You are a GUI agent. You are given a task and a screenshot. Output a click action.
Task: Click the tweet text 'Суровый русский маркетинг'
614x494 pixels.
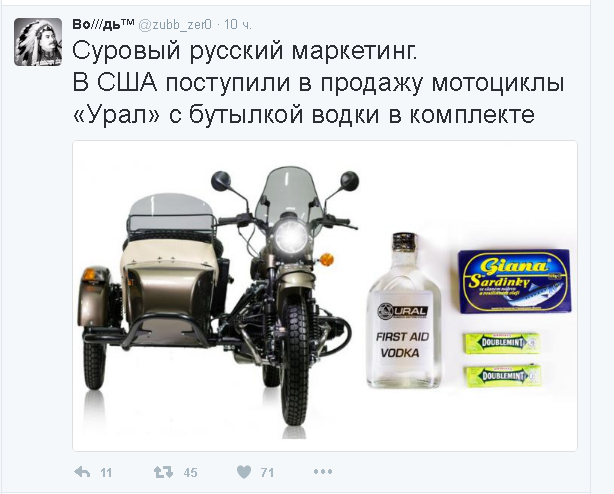(x=245, y=51)
